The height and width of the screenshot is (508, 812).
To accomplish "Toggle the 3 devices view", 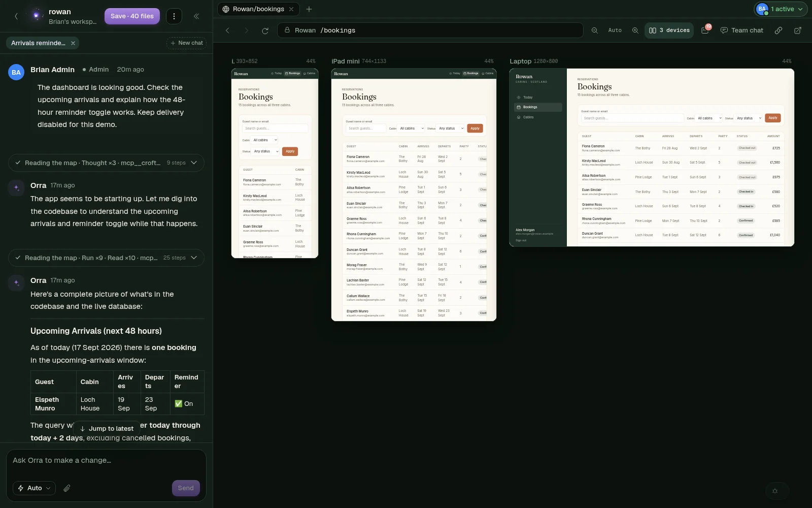I will (669, 30).
